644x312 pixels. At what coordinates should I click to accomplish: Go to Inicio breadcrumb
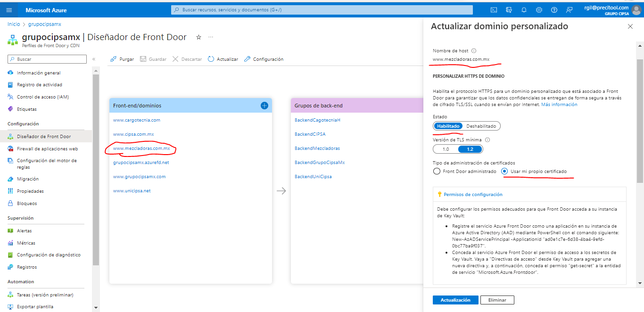(14, 24)
